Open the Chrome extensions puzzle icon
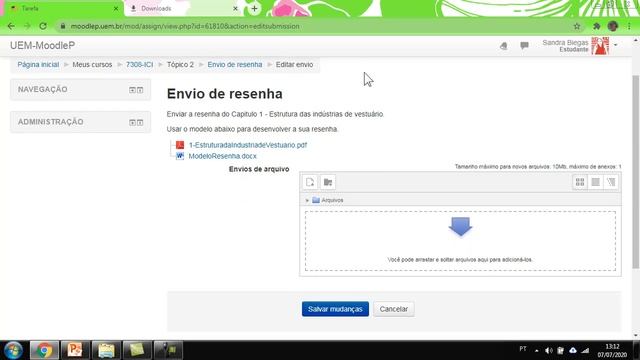Image resolution: width=640 pixels, height=360 pixels. [x=596, y=26]
